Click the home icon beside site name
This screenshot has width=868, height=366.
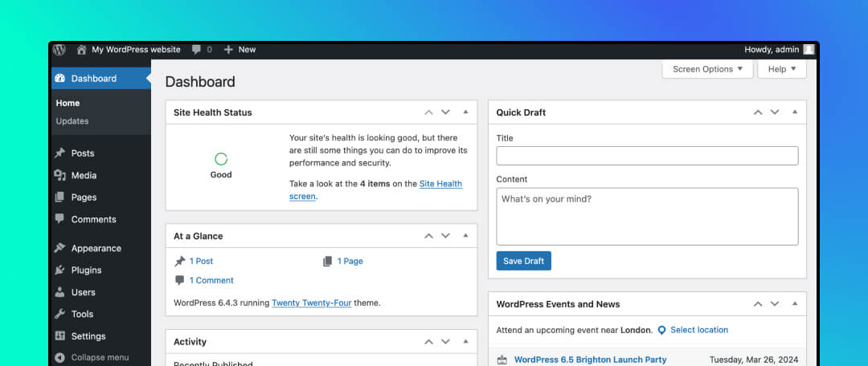tap(81, 50)
